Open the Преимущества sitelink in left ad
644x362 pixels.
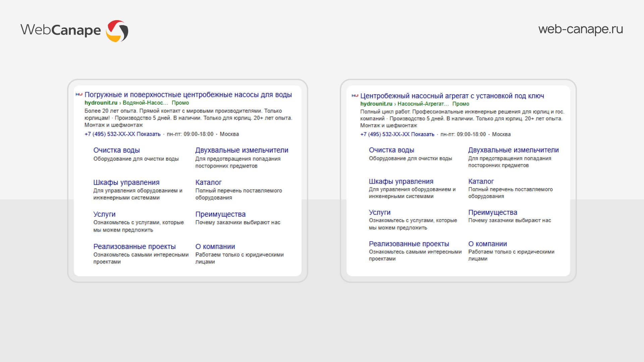coord(220,214)
